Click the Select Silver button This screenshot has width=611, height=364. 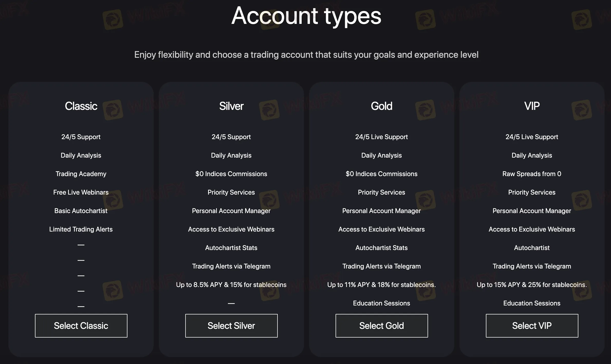231,325
